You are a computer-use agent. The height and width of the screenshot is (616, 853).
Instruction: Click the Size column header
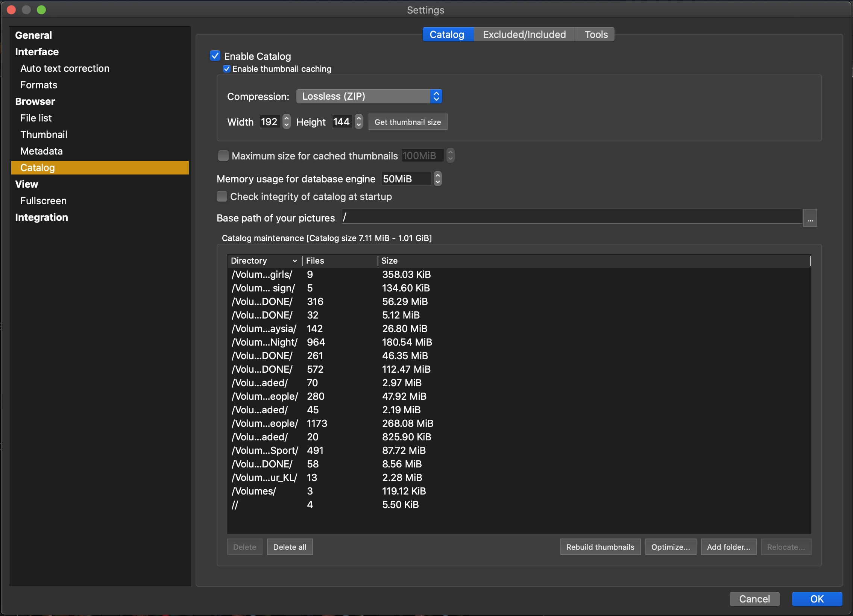pos(389,261)
